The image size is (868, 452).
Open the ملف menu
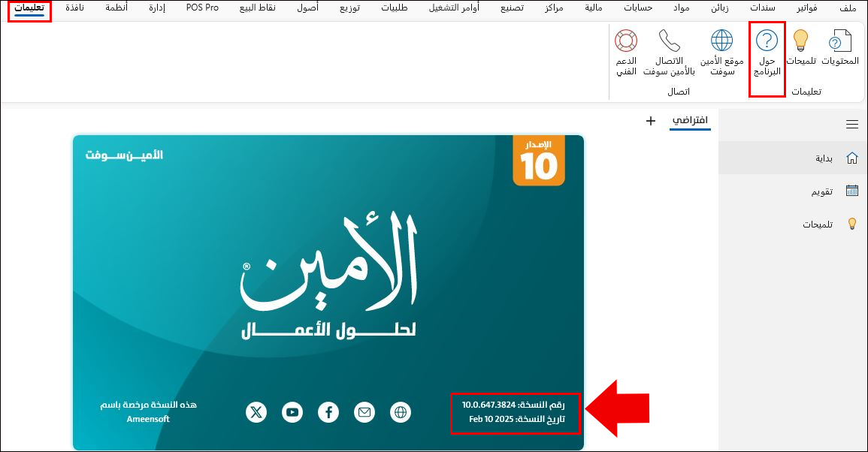(x=848, y=8)
